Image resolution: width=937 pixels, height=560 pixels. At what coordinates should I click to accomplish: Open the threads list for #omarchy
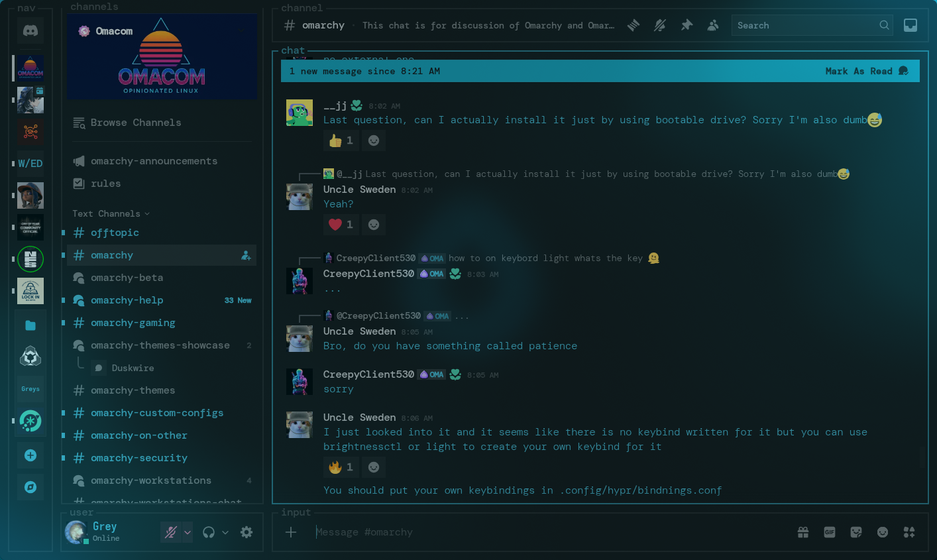(633, 25)
